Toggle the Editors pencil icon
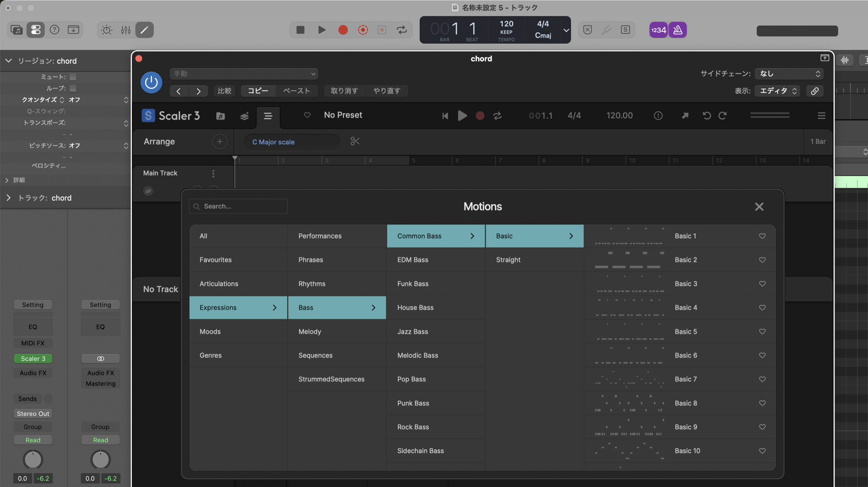The image size is (868, 487). coord(144,30)
